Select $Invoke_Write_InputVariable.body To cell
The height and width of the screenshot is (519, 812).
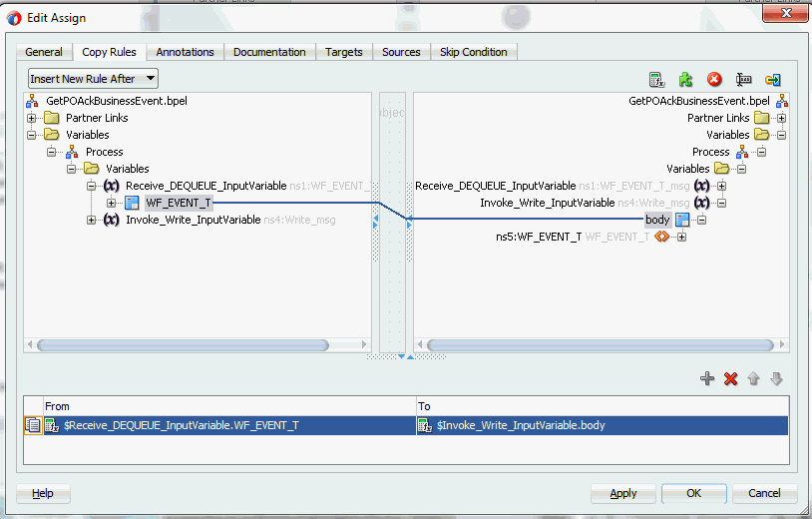pos(603,425)
